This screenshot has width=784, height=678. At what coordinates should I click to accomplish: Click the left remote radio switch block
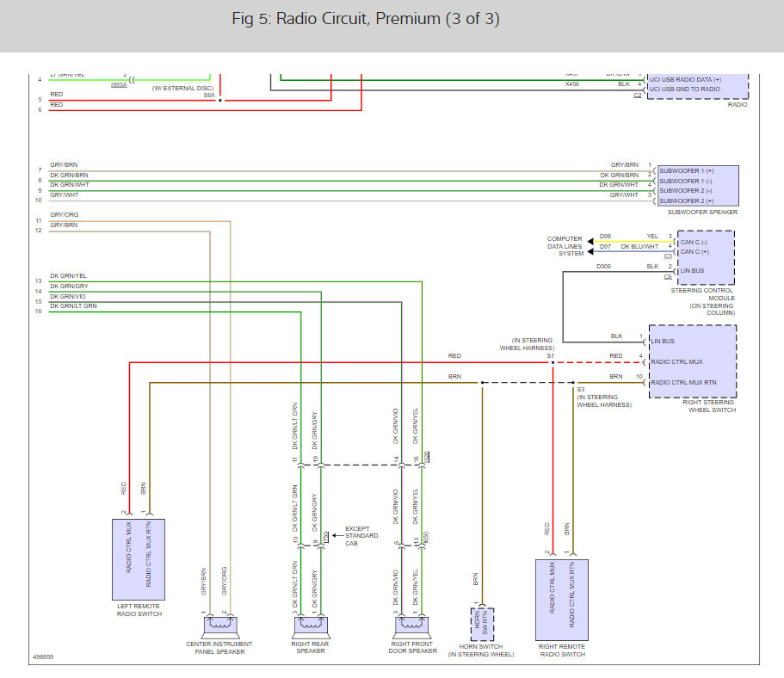(x=139, y=559)
